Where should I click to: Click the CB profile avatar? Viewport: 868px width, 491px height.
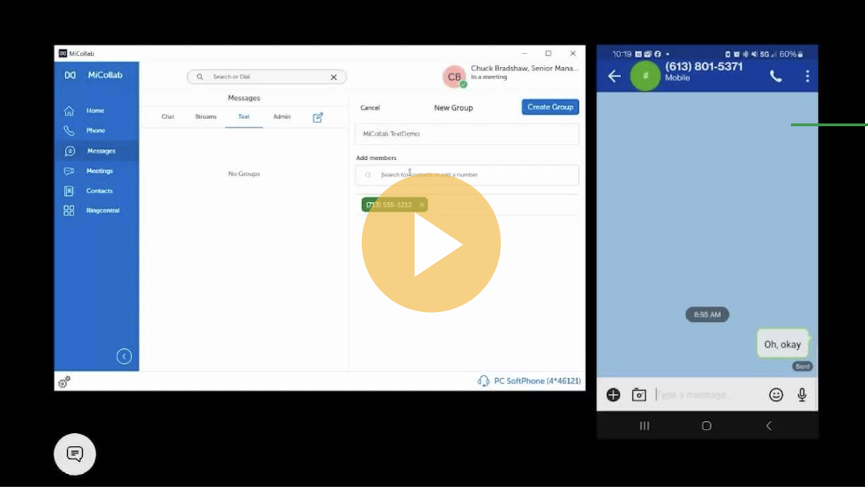tap(454, 77)
